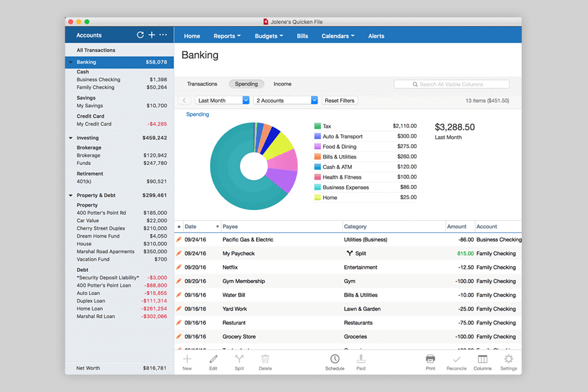Image resolution: width=588 pixels, height=392 pixels.
Task: Open the Bills menu item
Action: (302, 36)
